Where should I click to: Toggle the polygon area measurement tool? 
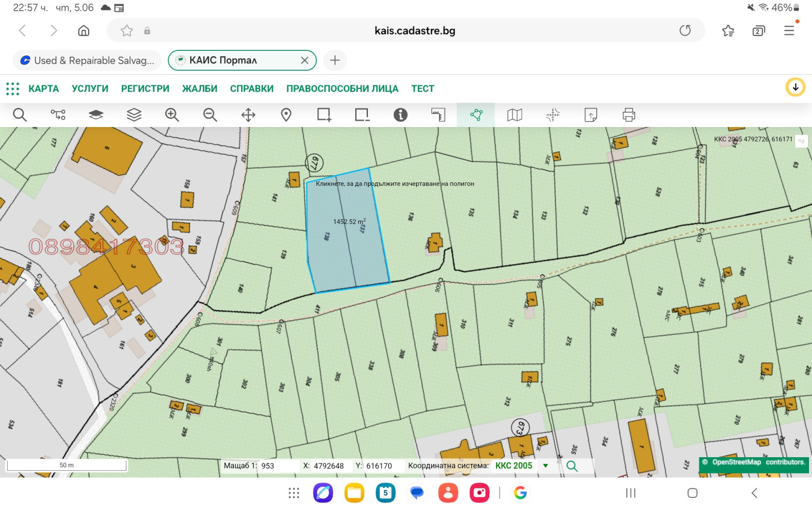pos(476,115)
